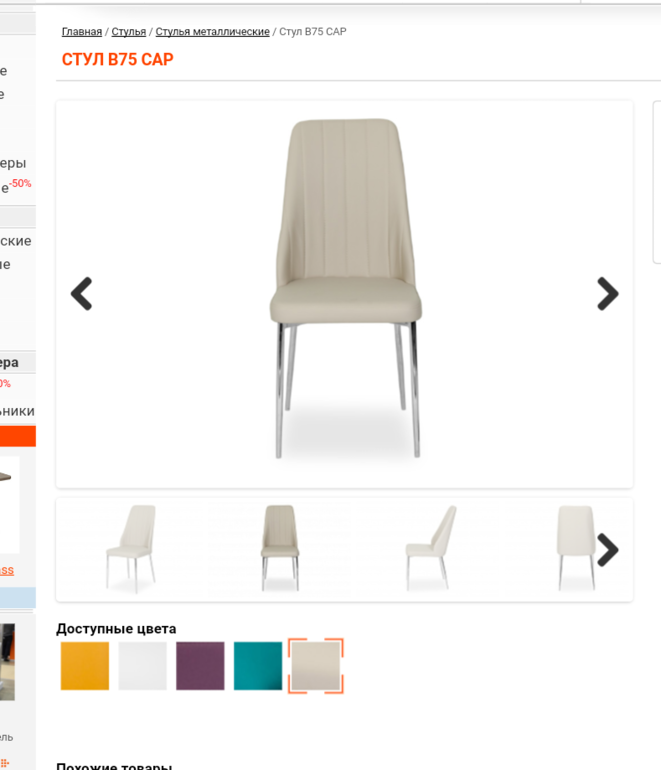Open thumbnail of chair side view
The width and height of the screenshot is (661, 770).
pos(431,548)
